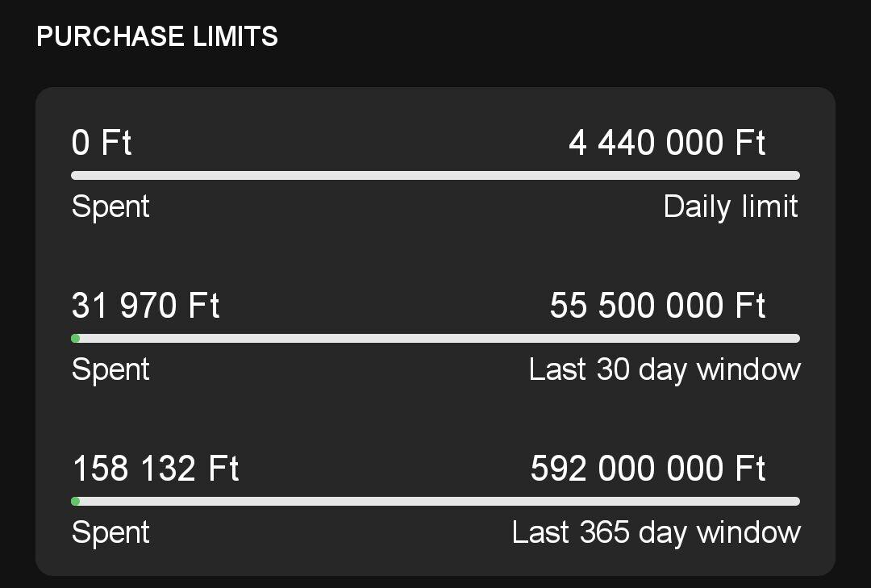
Task: Click the Spent label under the 365-day bar
Action: point(110,532)
